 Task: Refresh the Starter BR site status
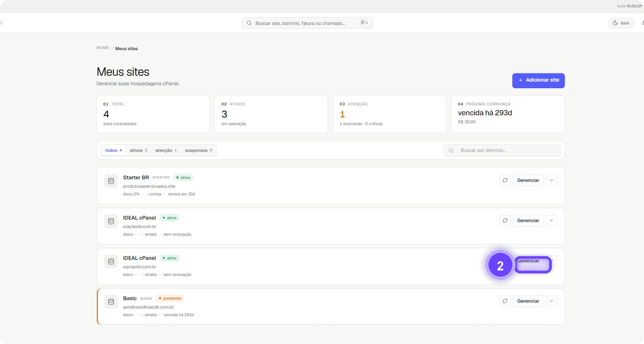(x=505, y=180)
